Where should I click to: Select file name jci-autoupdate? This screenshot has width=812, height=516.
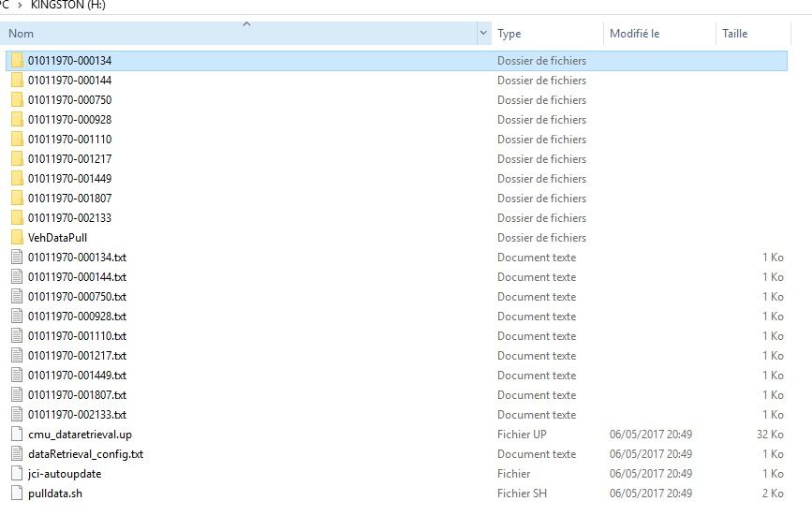[65, 474]
